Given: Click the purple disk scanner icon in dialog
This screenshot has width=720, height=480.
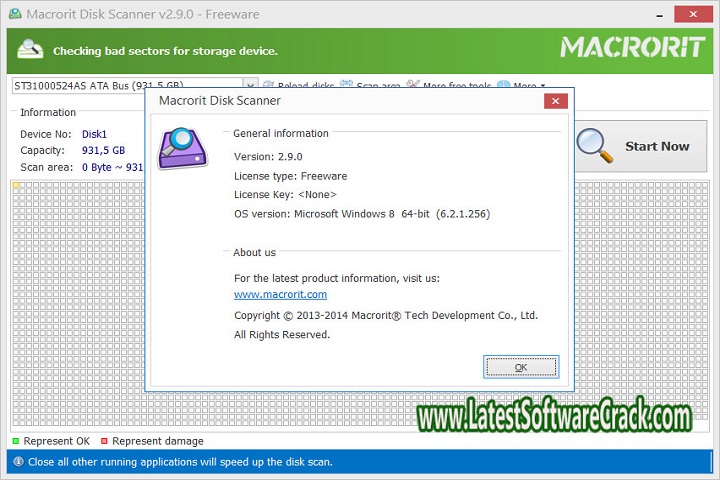Looking at the screenshot, I should pos(183,149).
